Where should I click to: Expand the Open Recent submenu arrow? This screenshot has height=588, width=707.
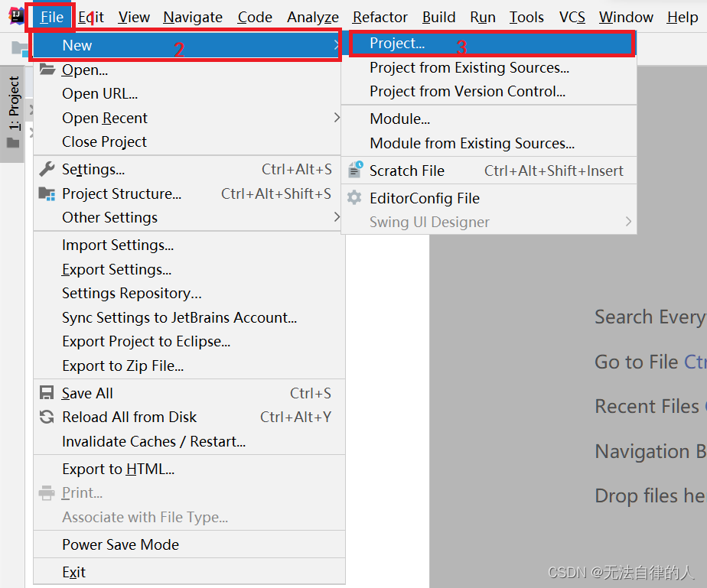(337, 118)
